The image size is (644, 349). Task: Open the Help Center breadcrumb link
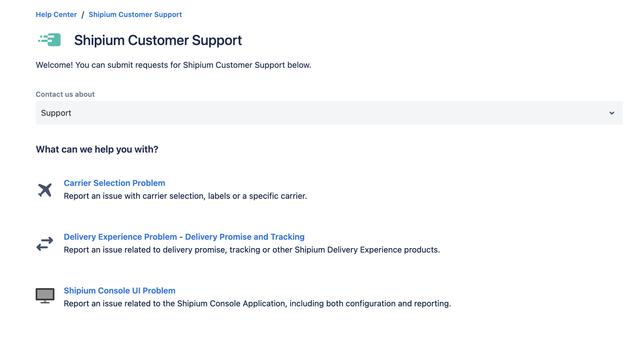point(56,15)
